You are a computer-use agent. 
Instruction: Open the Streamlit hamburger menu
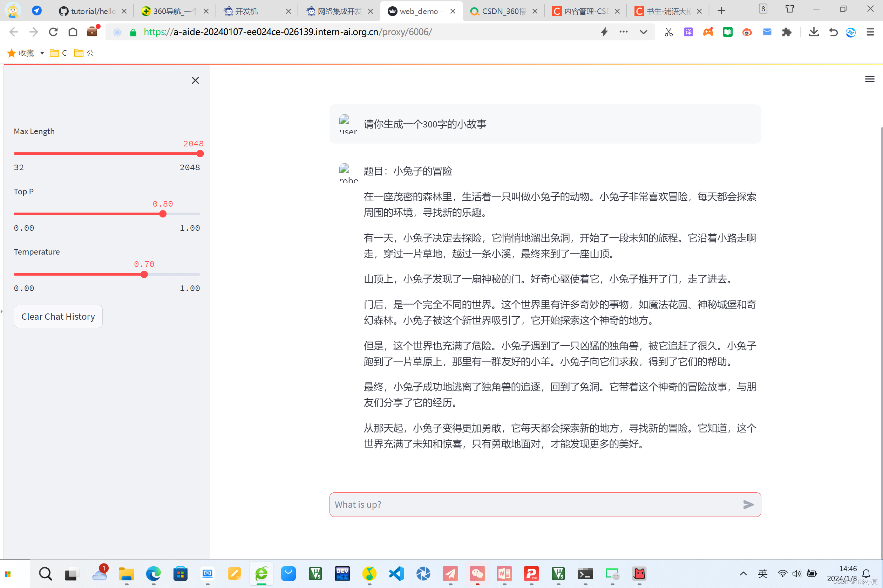click(869, 79)
